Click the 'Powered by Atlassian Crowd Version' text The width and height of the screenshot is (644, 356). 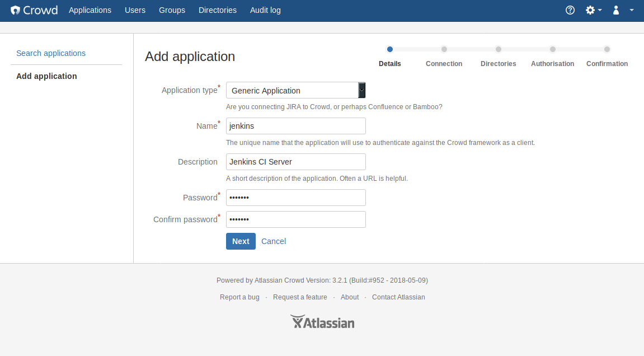click(x=322, y=280)
